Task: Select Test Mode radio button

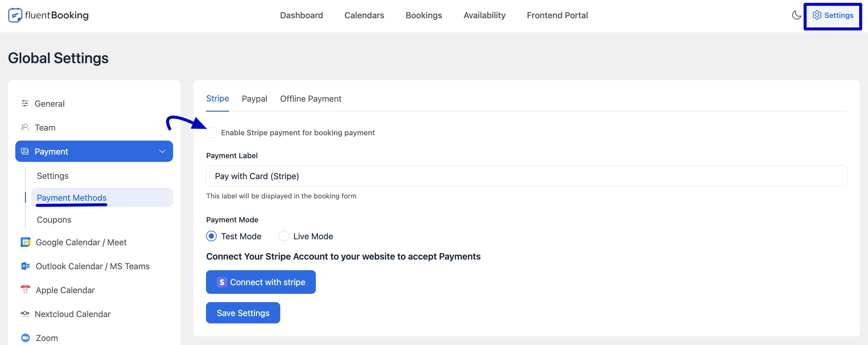Action: click(x=211, y=236)
